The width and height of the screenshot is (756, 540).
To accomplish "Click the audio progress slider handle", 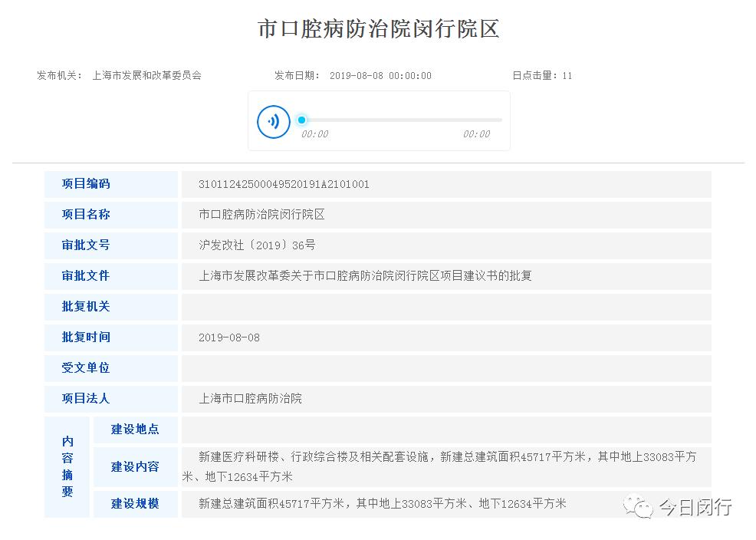I will tap(301, 120).
